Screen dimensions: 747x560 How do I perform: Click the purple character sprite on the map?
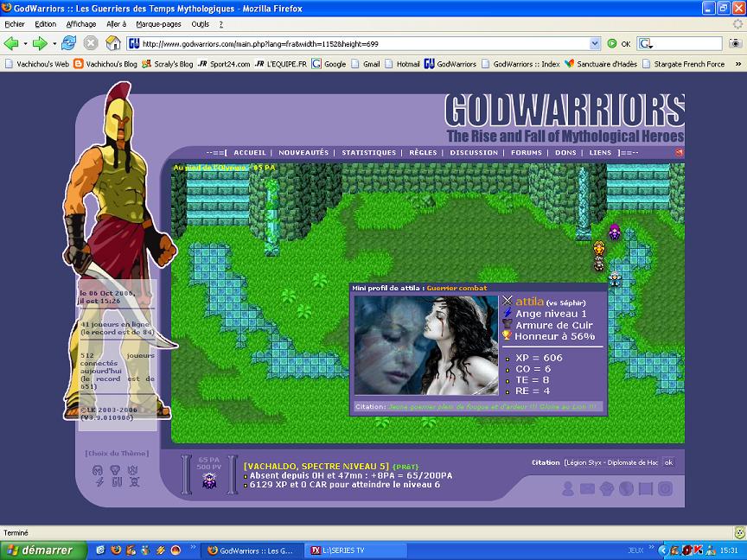[615, 232]
